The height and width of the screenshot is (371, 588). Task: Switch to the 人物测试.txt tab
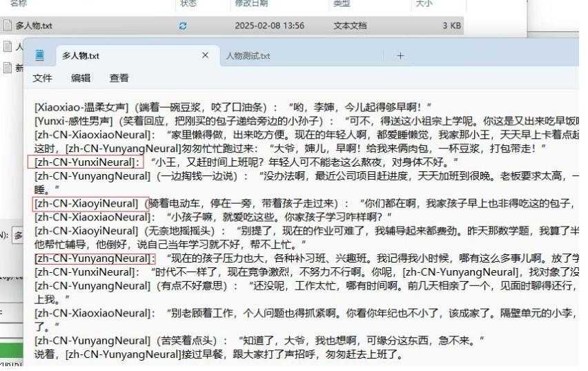(248, 56)
